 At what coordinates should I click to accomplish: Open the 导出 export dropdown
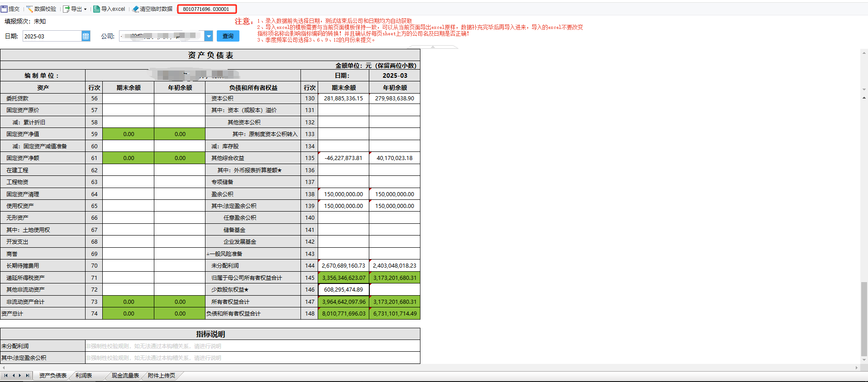(x=75, y=9)
